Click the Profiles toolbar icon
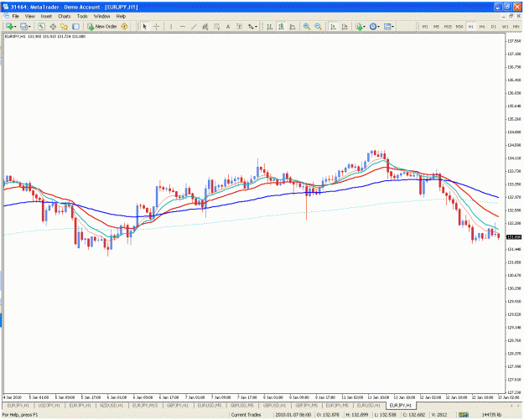524x420 pixels. tap(23, 26)
